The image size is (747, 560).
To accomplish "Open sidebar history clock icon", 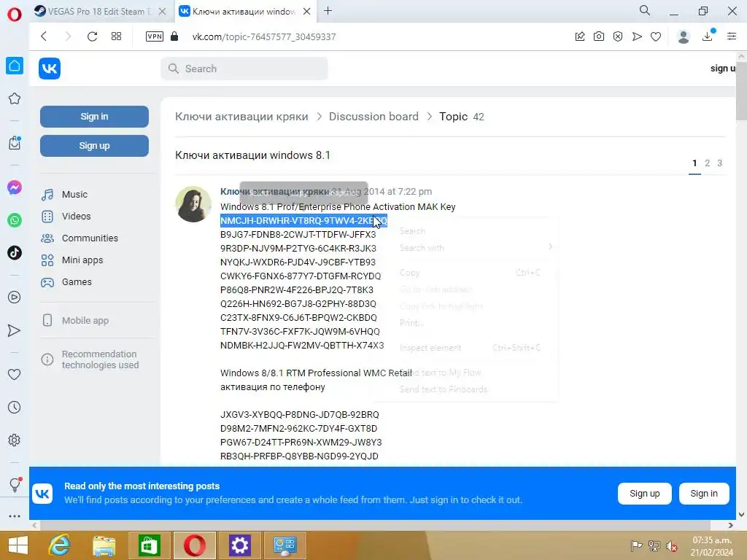I will pyautogui.click(x=15, y=407).
